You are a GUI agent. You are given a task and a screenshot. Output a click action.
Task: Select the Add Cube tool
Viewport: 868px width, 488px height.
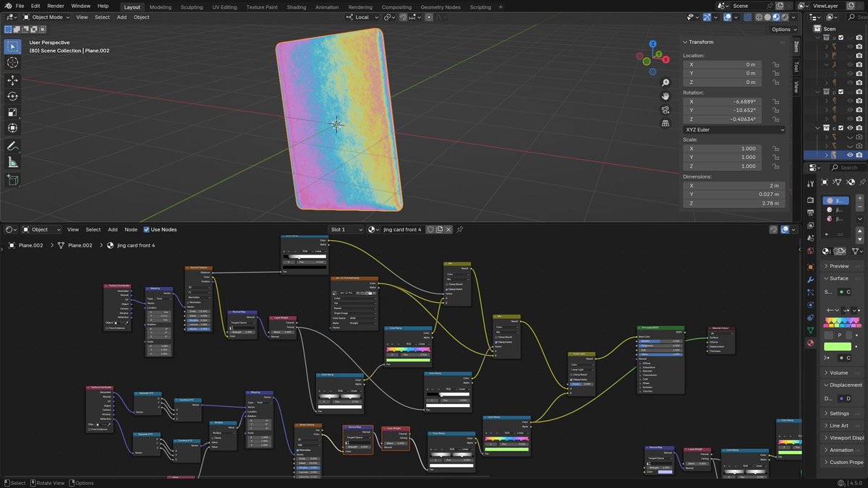tap(12, 180)
